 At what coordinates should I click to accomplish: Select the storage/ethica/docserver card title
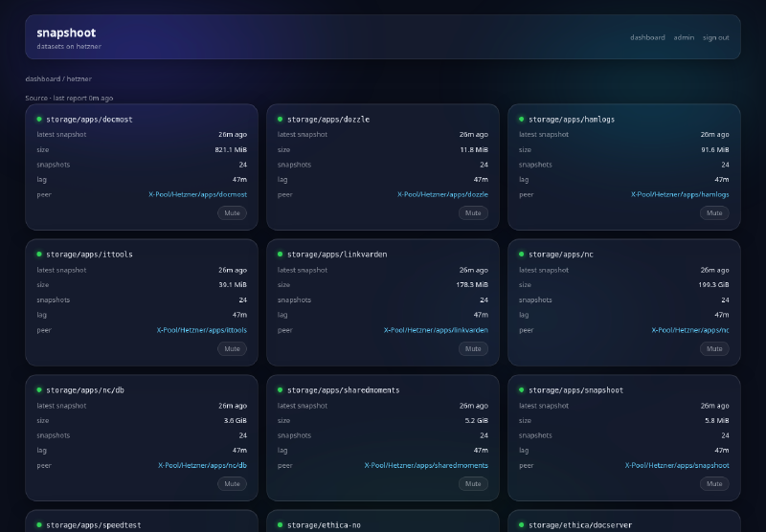(x=580, y=525)
